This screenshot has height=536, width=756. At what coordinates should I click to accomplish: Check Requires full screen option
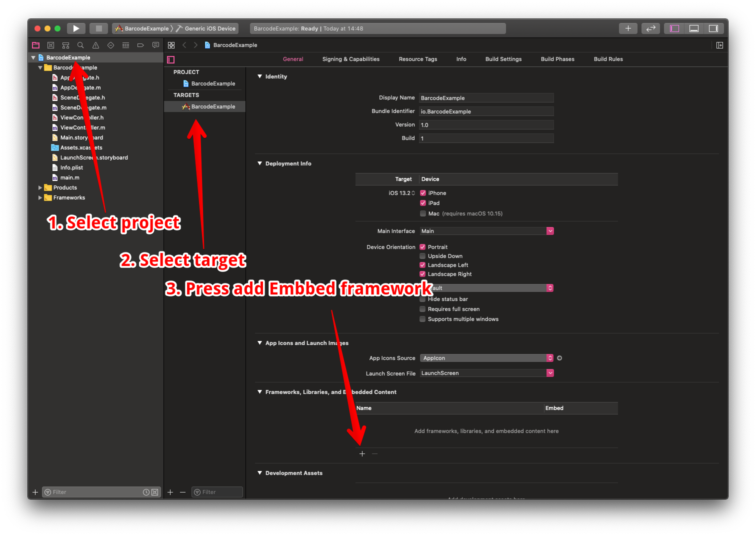click(x=422, y=308)
